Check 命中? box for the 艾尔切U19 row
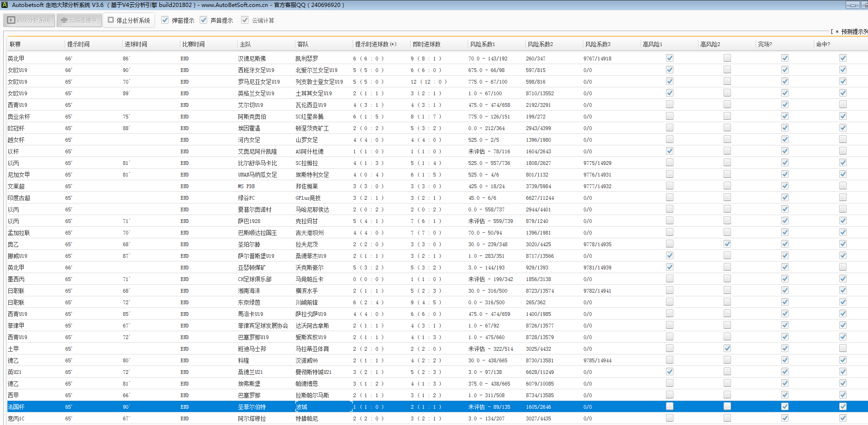 tap(842, 105)
